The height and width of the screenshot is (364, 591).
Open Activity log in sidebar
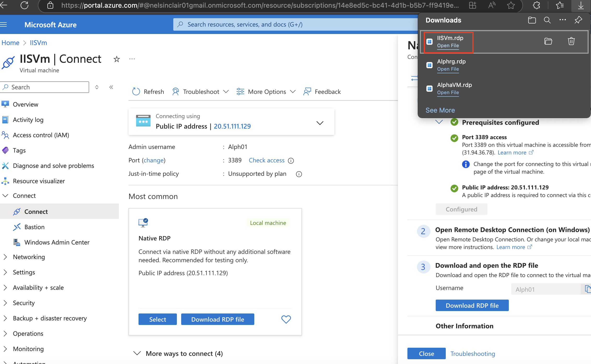(x=28, y=120)
